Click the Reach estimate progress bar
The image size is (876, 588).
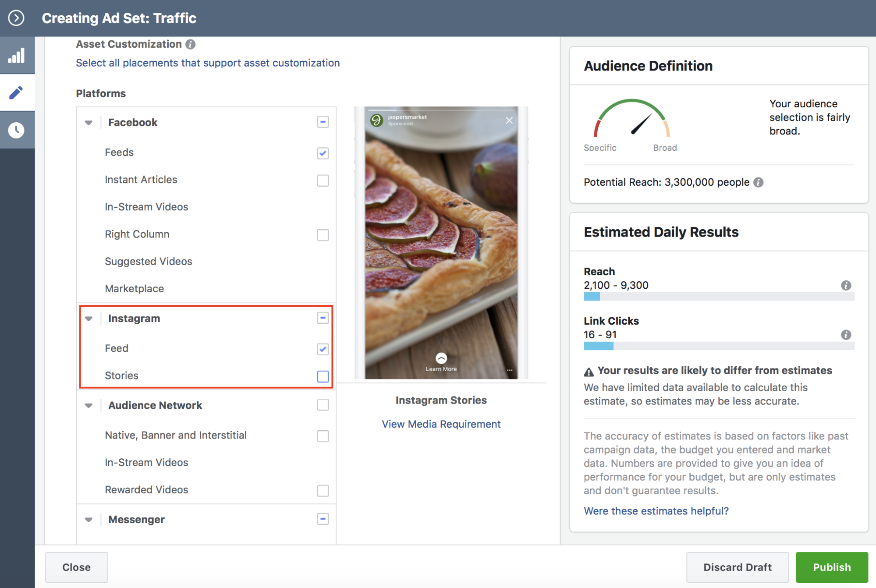point(719,297)
